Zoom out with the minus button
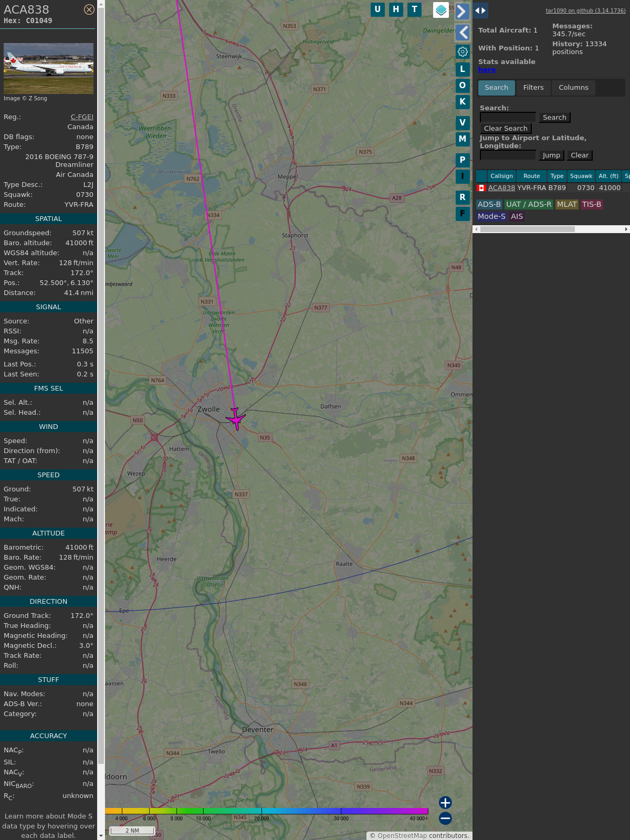 (445, 818)
